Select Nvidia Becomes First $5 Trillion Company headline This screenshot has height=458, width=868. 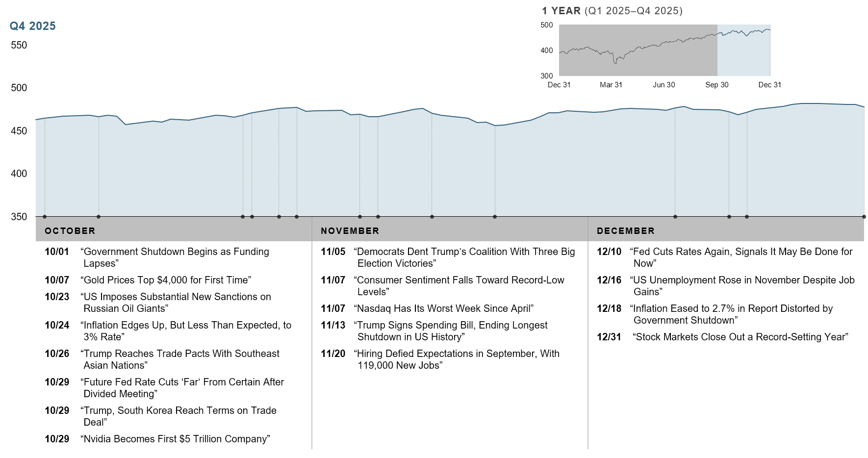pyautogui.click(x=175, y=439)
